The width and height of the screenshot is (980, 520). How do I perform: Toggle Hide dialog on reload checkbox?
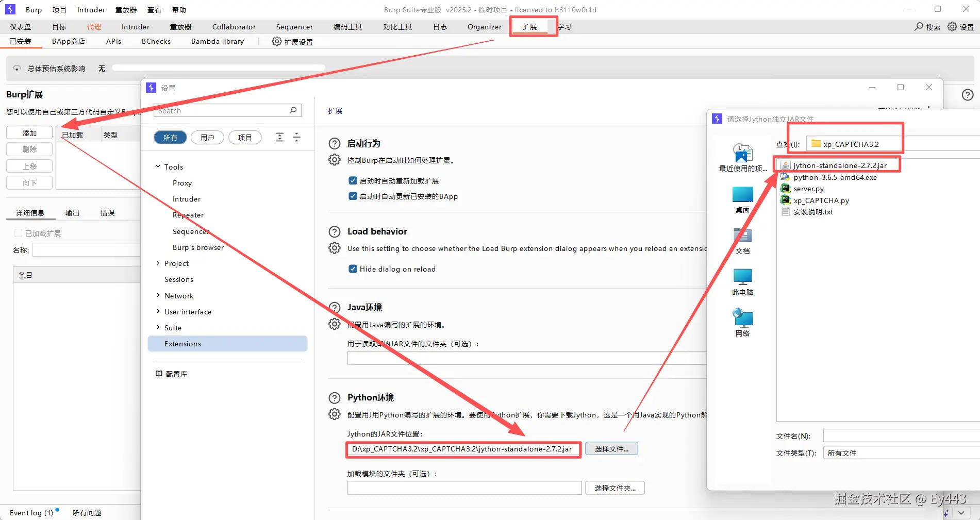tap(353, 269)
